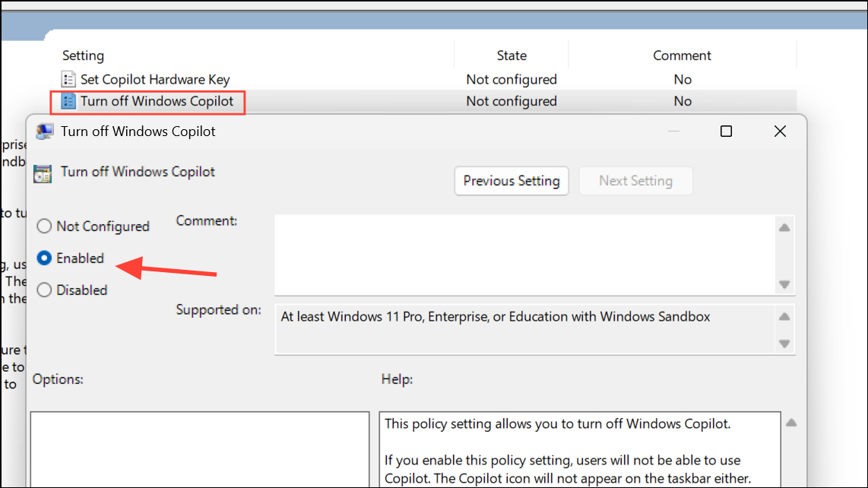Screen dimensions: 868x488
Task: Sort list by Setting column header
Action: tap(84, 55)
